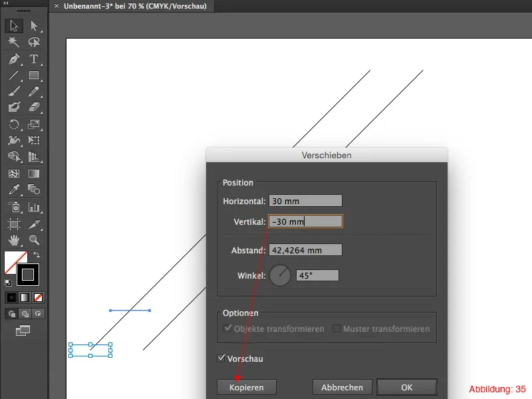The width and height of the screenshot is (532, 399).
Task: Select the Eyedropper tool
Action: (x=14, y=190)
